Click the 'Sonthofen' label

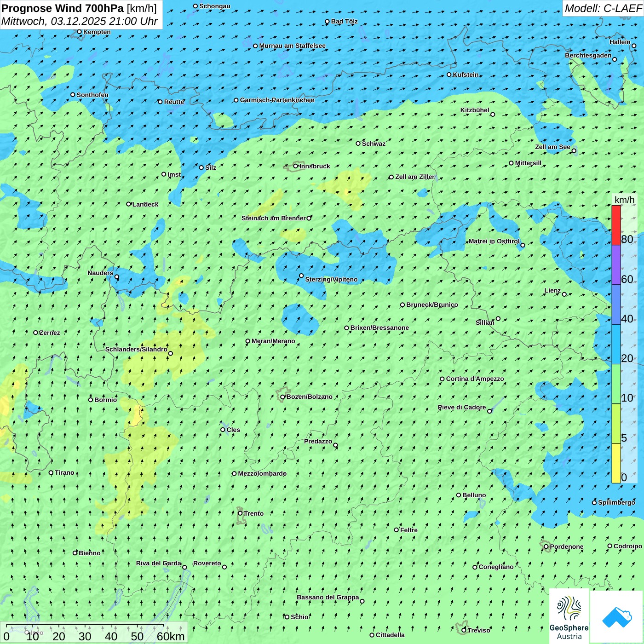(x=92, y=95)
